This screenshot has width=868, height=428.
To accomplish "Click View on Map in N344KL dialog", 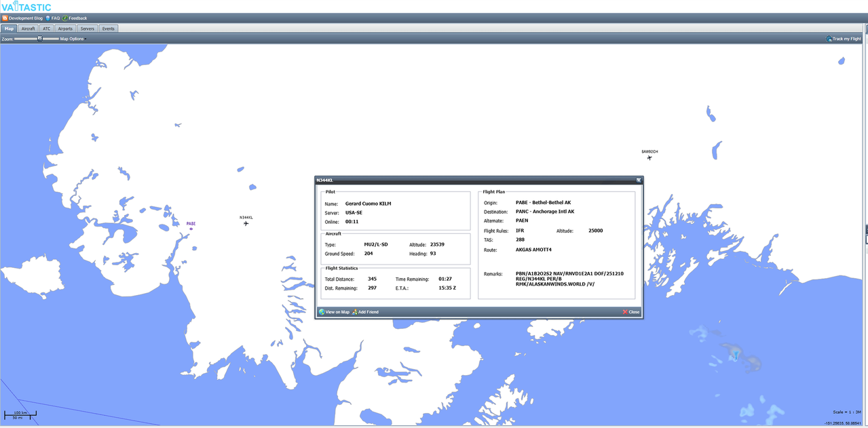I will (334, 312).
